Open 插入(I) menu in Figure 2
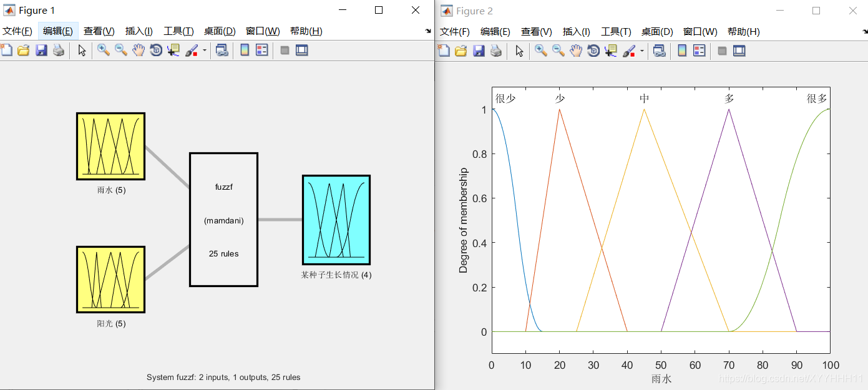Screen dimensions: 868x390 coord(577,32)
